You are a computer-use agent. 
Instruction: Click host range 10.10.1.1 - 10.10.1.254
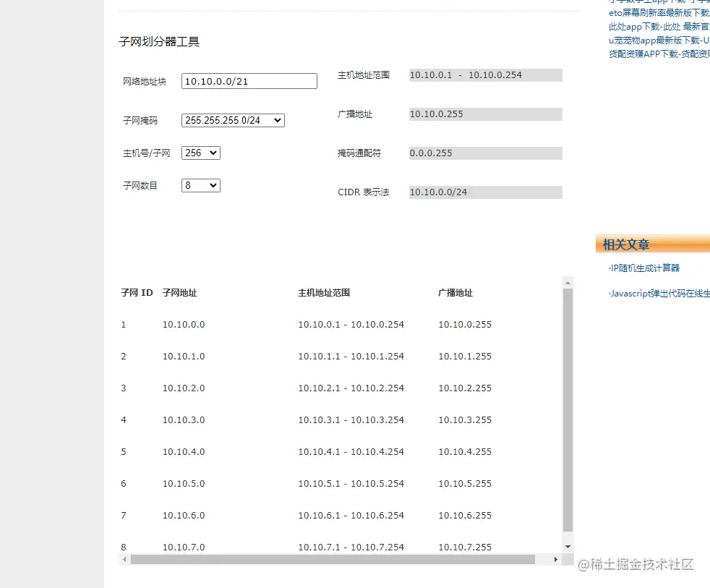(351, 356)
